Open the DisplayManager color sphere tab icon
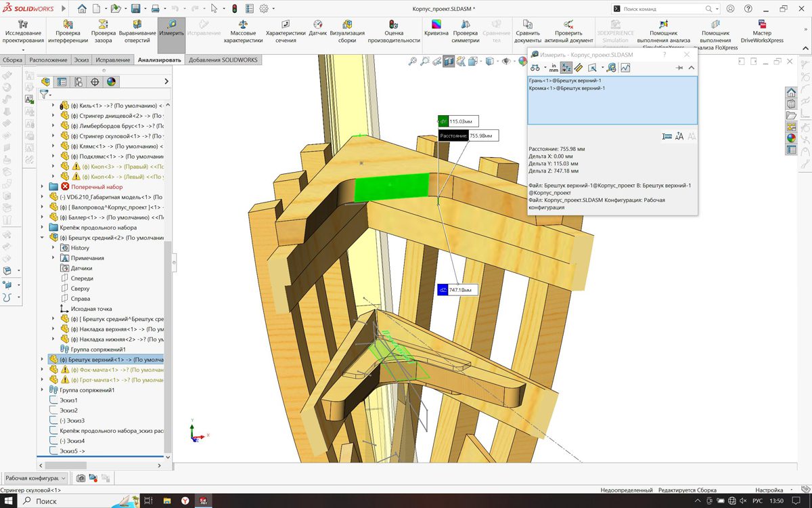Image resolution: width=812 pixels, height=508 pixels. pos(111,82)
